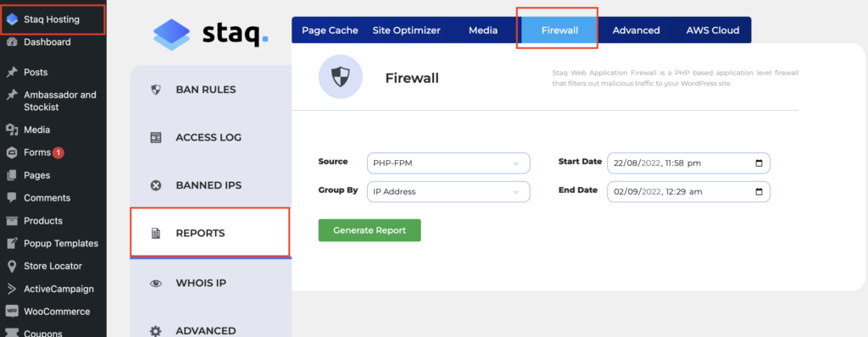Click the Forms notification badge showing 1

[x=58, y=152]
